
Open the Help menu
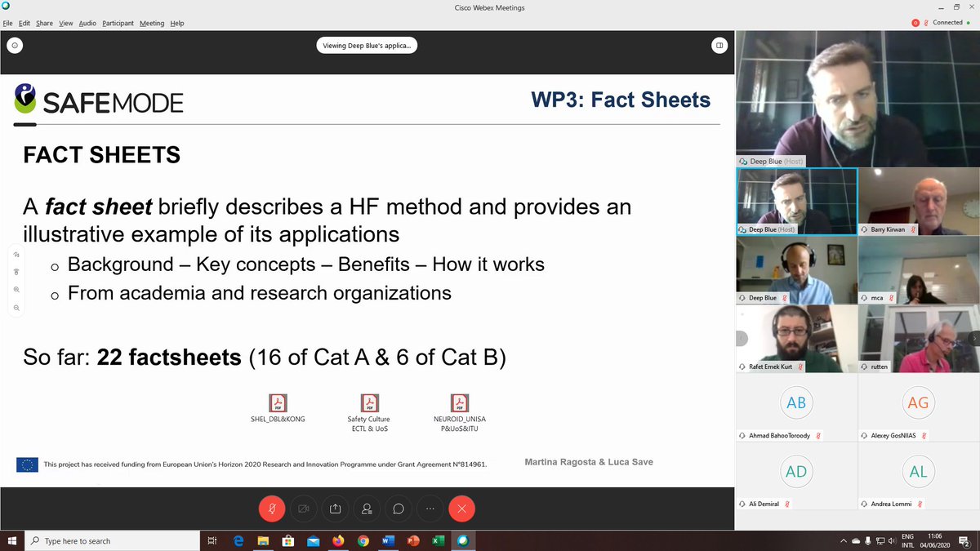click(177, 24)
